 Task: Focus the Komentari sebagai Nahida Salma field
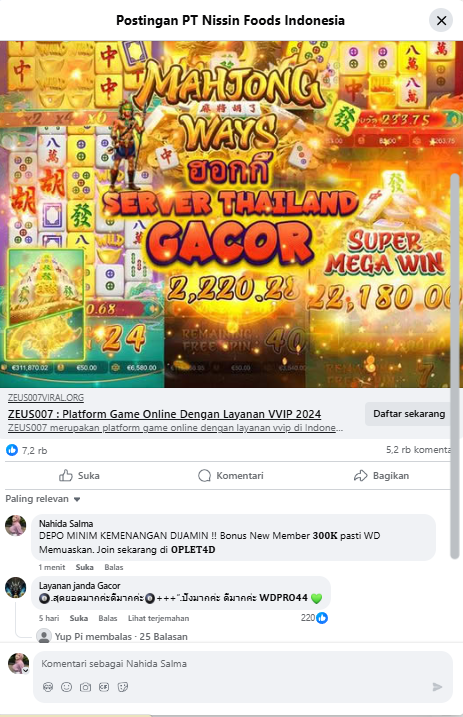[243, 663]
